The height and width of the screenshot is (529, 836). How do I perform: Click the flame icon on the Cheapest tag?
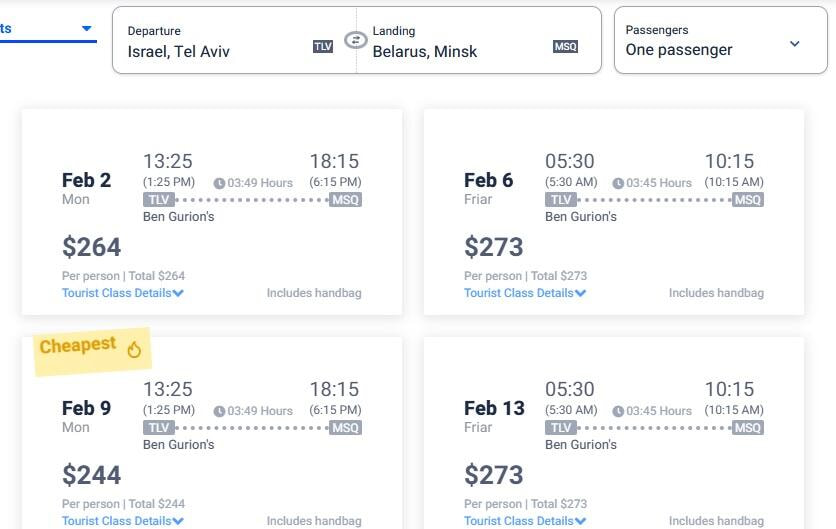(134, 349)
